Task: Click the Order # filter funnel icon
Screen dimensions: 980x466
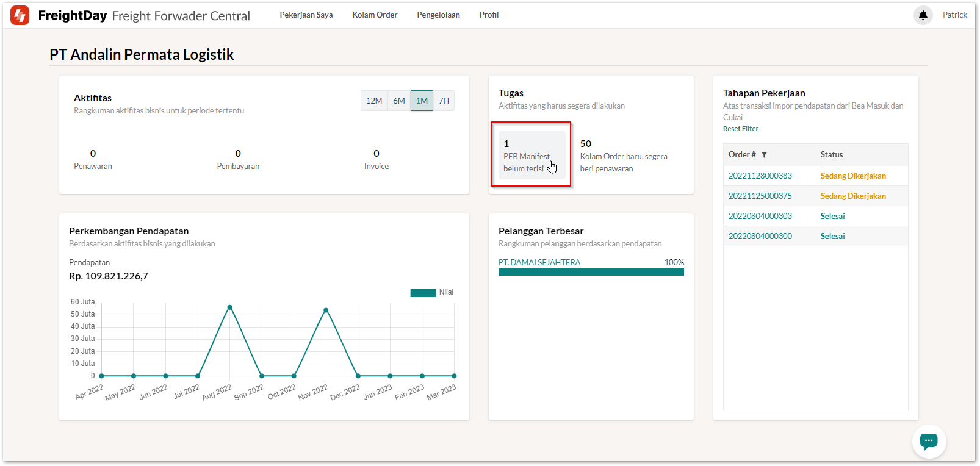Action: [x=764, y=155]
